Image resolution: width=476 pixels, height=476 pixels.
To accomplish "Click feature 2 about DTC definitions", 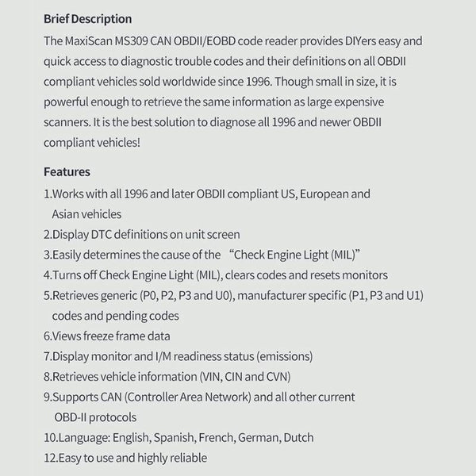I will tap(141, 234).
